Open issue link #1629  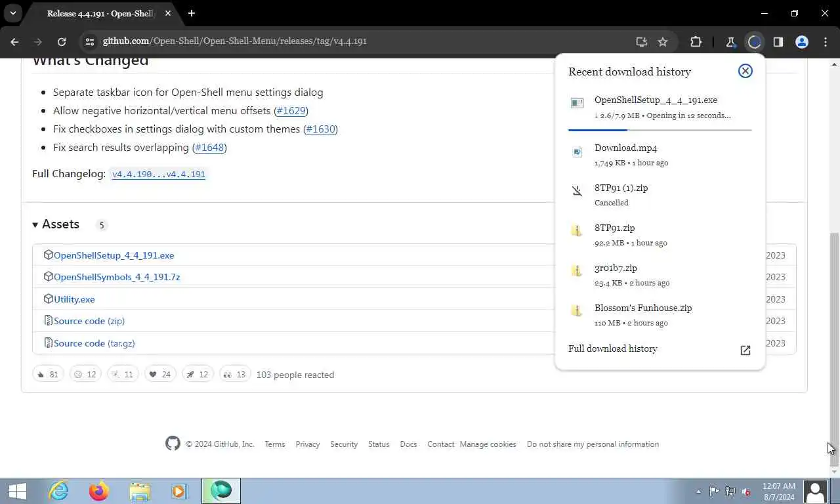pos(291,111)
